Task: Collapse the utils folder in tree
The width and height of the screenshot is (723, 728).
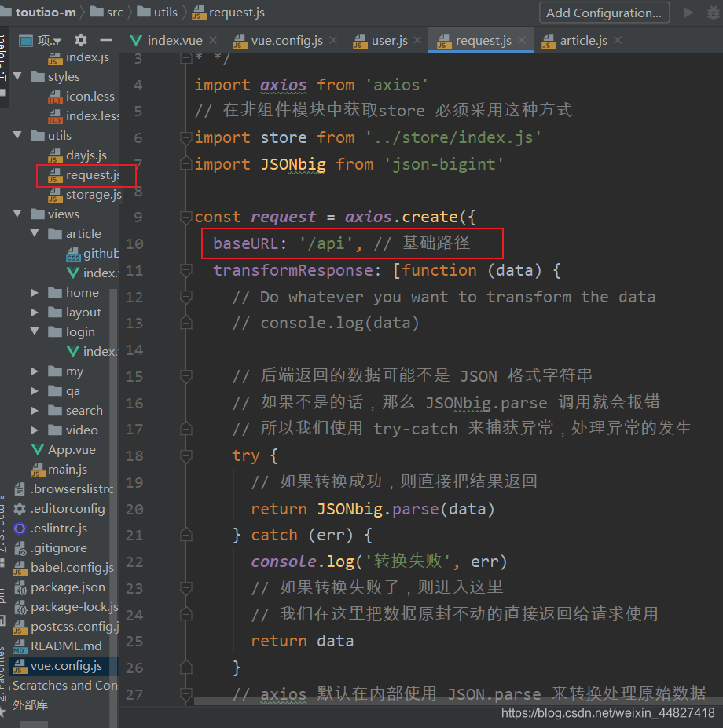Action: pyautogui.click(x=17, y=135)
